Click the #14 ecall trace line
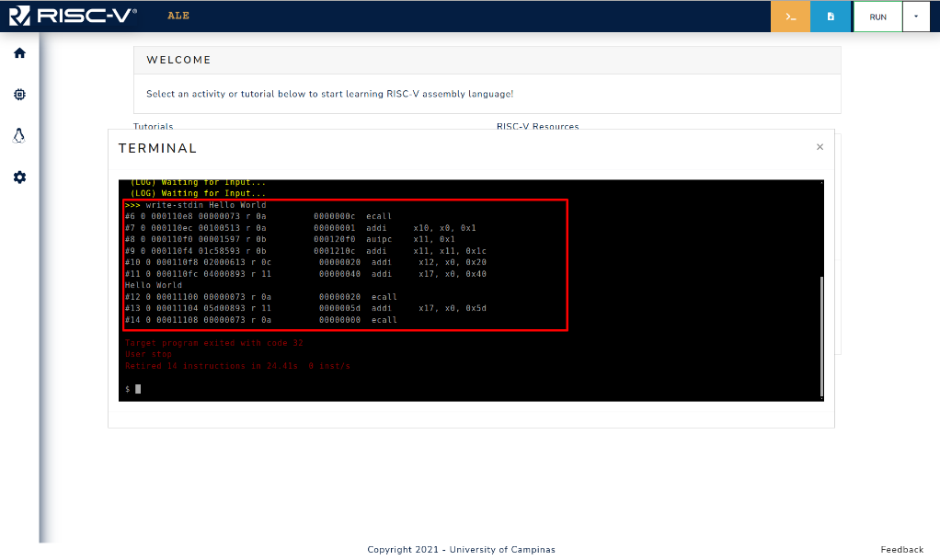Screen dimensions: 940x560 (261, 320)
